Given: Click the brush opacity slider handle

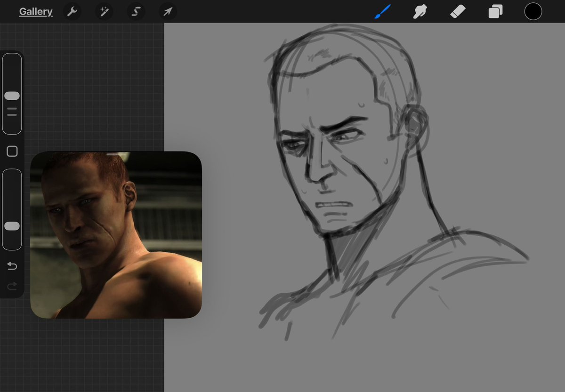Looking at the screenshot, I should click(x=12, y=226).
